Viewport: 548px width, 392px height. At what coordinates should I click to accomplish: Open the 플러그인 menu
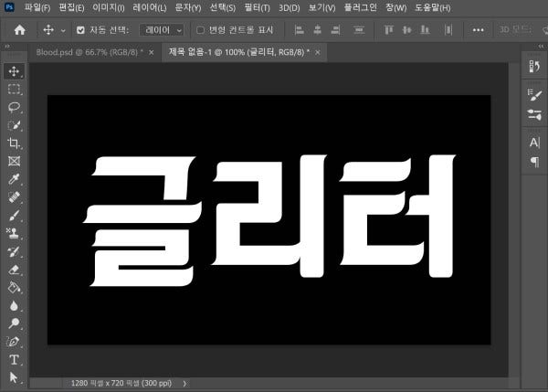[361, 7]
